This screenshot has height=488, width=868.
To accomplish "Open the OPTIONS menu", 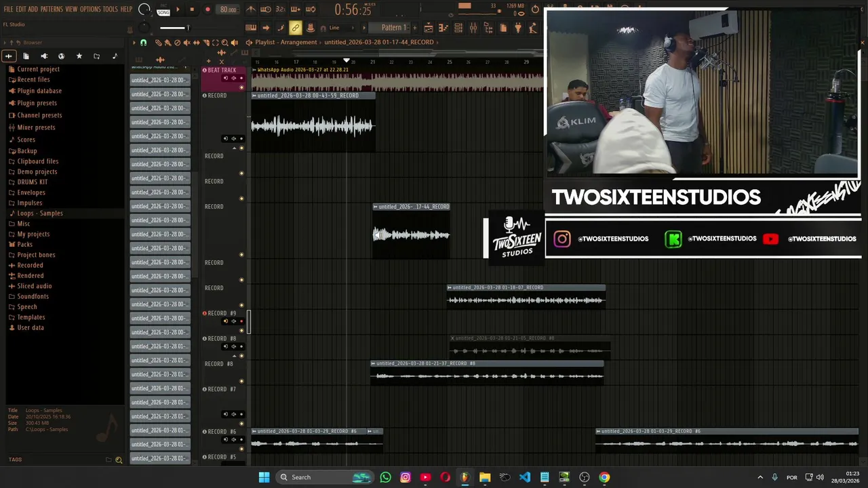I will click(x=90, y=9).
